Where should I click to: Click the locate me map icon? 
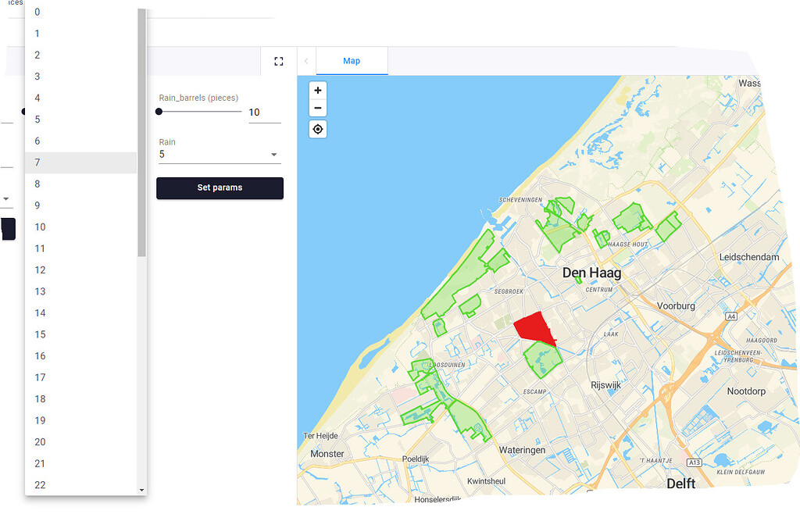pyautogui.click(x=318, y=129)
